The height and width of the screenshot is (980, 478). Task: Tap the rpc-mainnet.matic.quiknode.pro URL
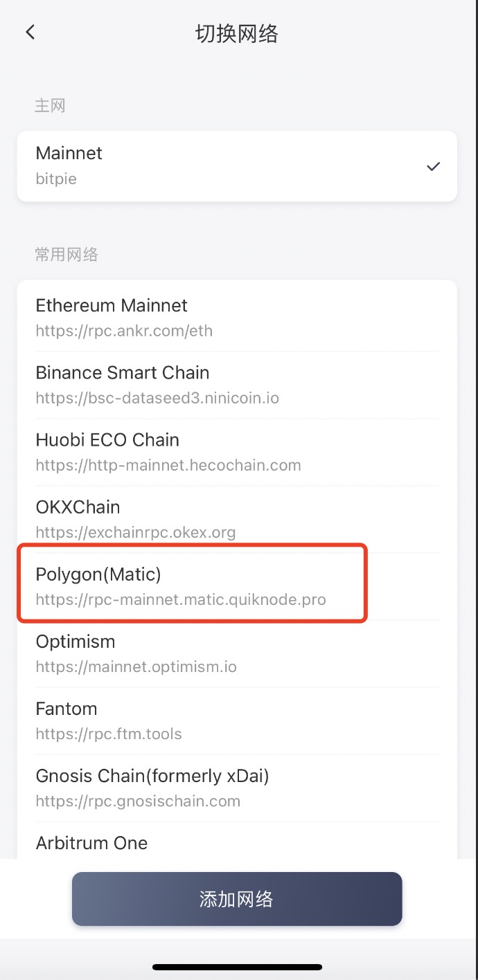pyautogui.click(x=181, y=599)
